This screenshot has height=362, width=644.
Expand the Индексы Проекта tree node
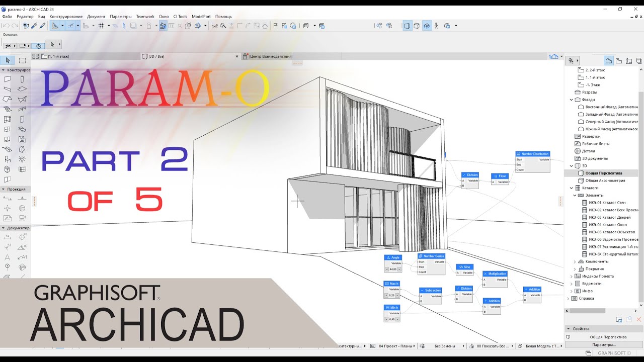(572, 276)
